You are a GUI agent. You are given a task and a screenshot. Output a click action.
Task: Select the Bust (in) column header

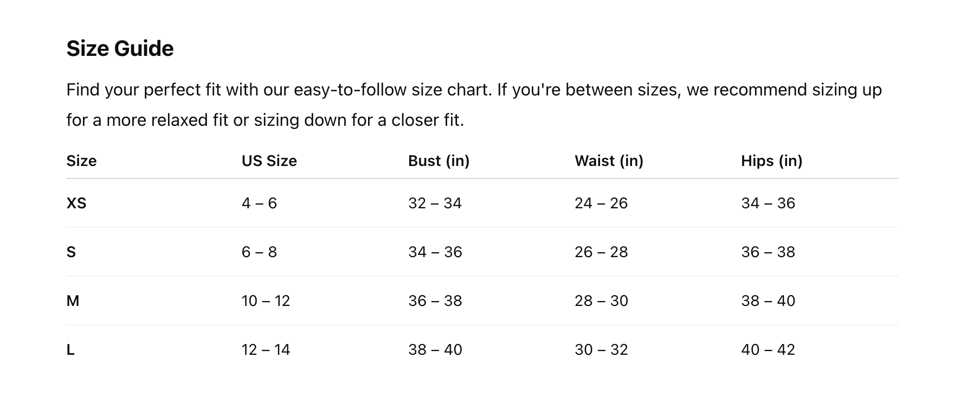point(439,161)
